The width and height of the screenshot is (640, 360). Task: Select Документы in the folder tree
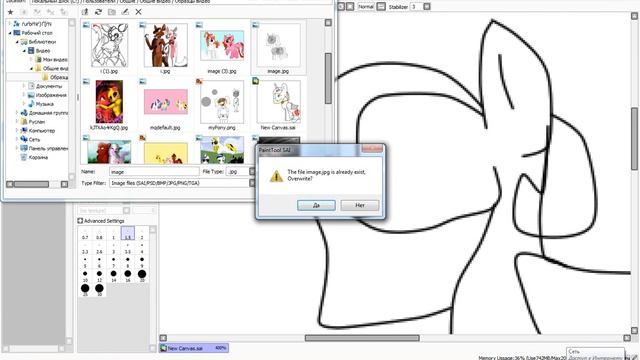coord(49,86)
